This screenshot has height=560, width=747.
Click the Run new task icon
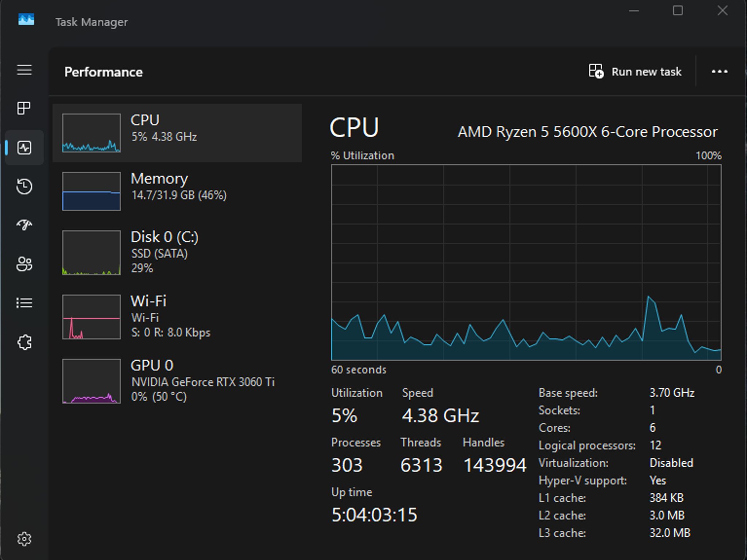596,71
